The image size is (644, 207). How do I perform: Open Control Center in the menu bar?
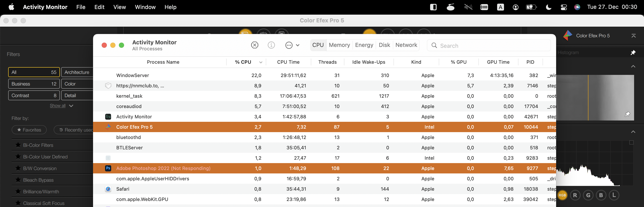(564, 7)
